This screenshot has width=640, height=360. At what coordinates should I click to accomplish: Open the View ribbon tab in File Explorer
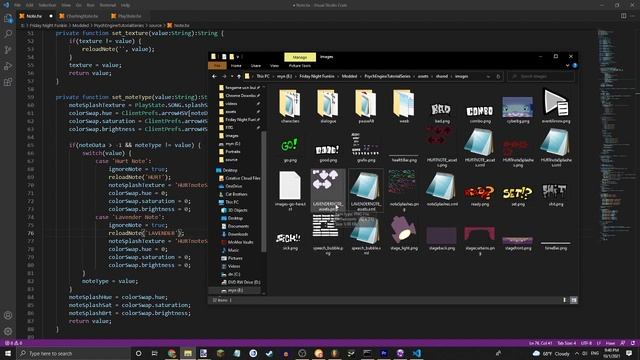pyautogui.click(x=274, y=66)
